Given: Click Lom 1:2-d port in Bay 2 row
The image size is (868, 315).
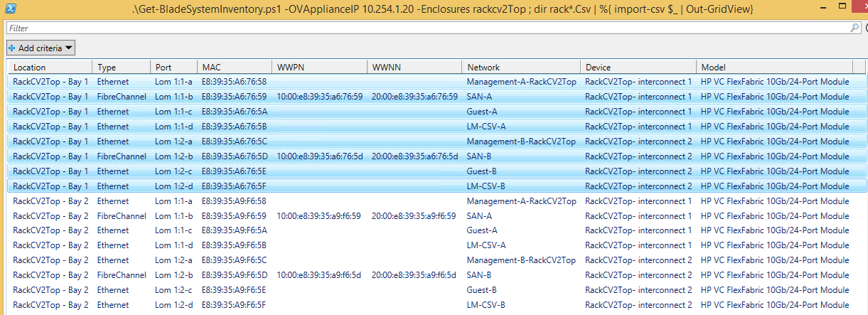Looking at the screenshot, I should [x=173, y=305].
